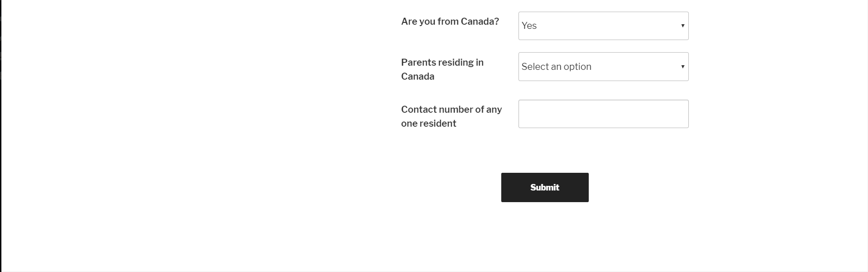Click the 'Contact number of any one resident' label

451,116
